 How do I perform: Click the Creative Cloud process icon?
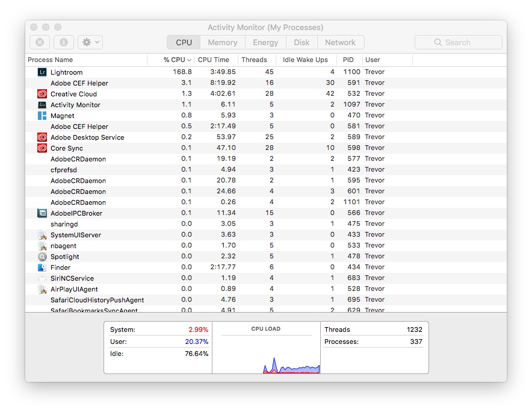[42, 94]
